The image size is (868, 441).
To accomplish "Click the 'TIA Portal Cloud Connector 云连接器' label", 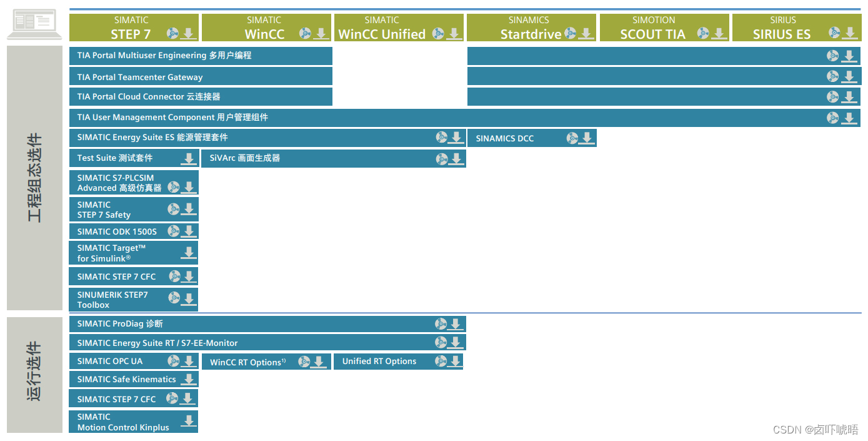I will tap(149, 97).
